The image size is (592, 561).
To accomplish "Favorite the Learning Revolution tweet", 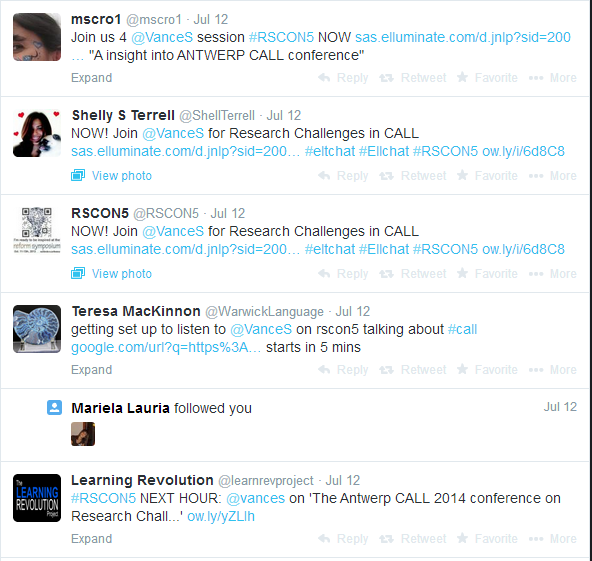I will click(x=487, y=539).
